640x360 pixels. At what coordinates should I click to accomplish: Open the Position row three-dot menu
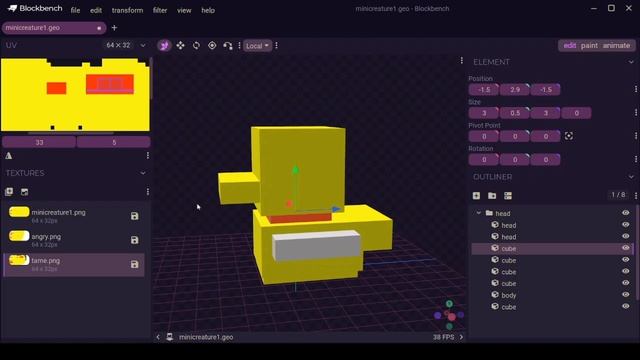point(636,89)
